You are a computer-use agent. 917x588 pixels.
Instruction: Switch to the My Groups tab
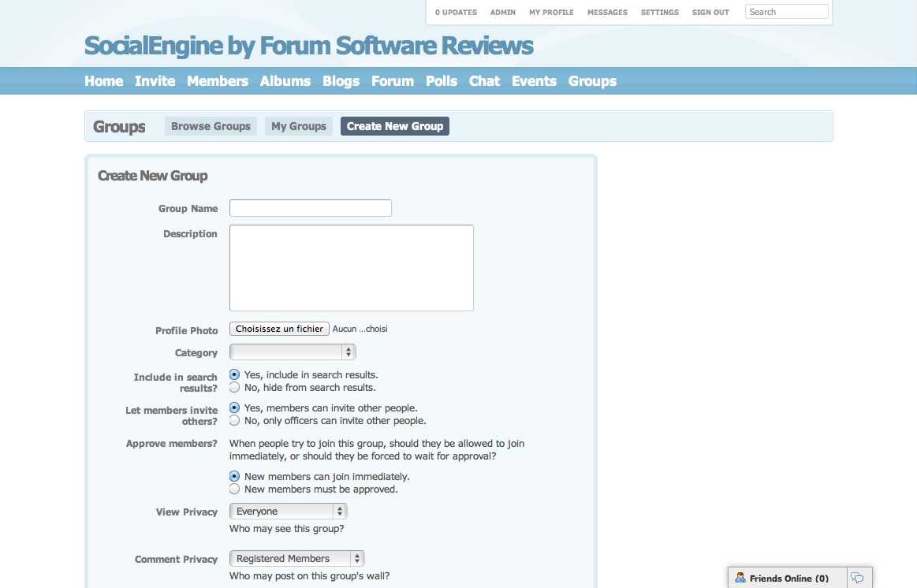tap(299, 126)
